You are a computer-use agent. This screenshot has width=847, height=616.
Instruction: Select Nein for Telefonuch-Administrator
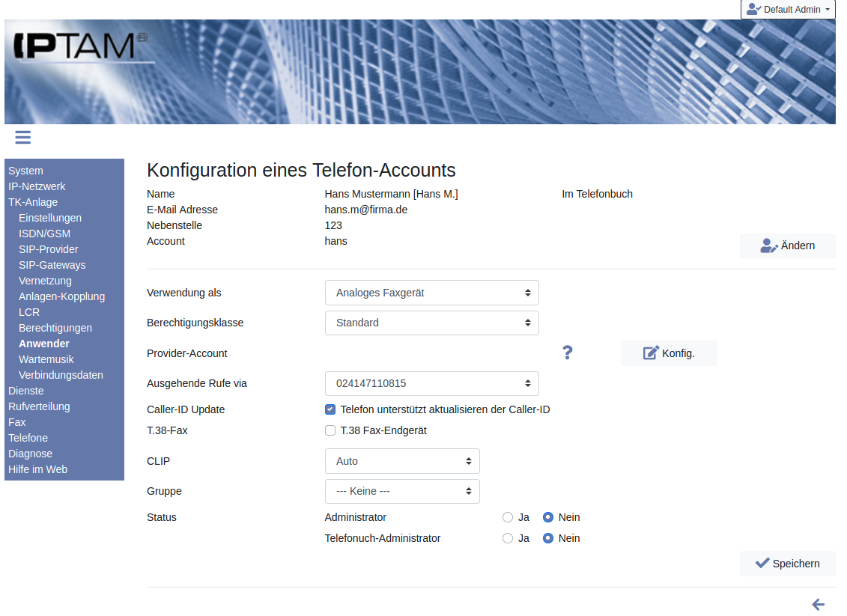[x=548, y=538]
